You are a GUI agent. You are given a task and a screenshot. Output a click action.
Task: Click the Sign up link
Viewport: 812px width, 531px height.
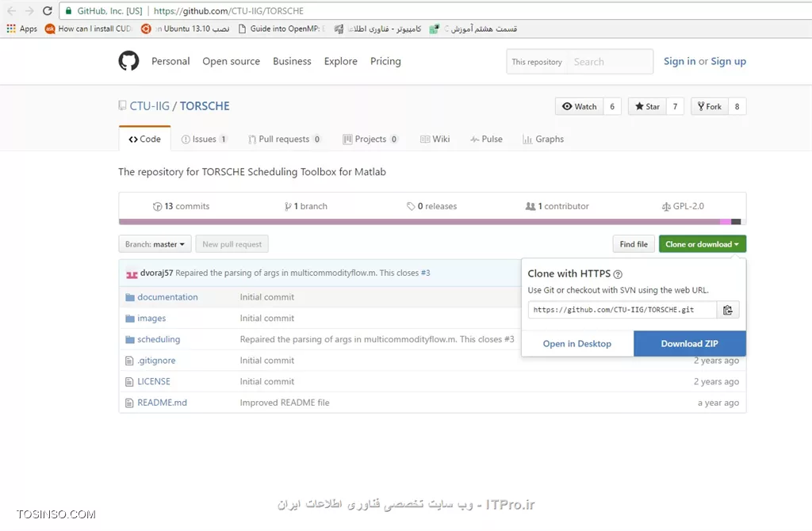(x=728, y=61)
